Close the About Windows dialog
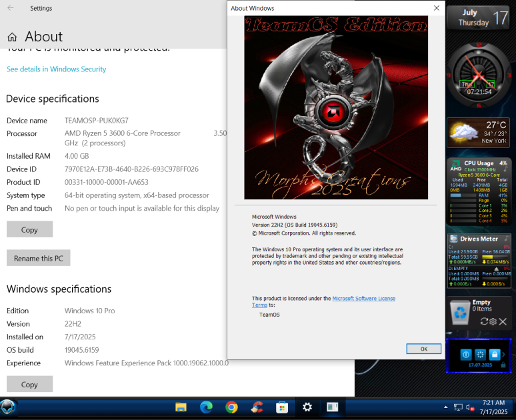The image size is (516, 420). (437, 8)
